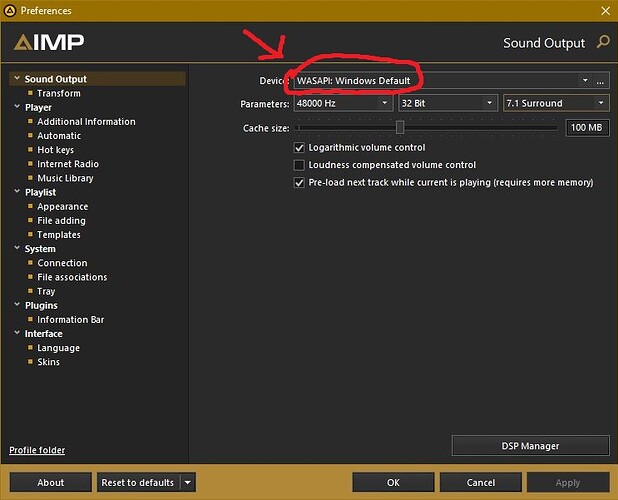Collapse the Sound Output tree section

pos(17,78)
